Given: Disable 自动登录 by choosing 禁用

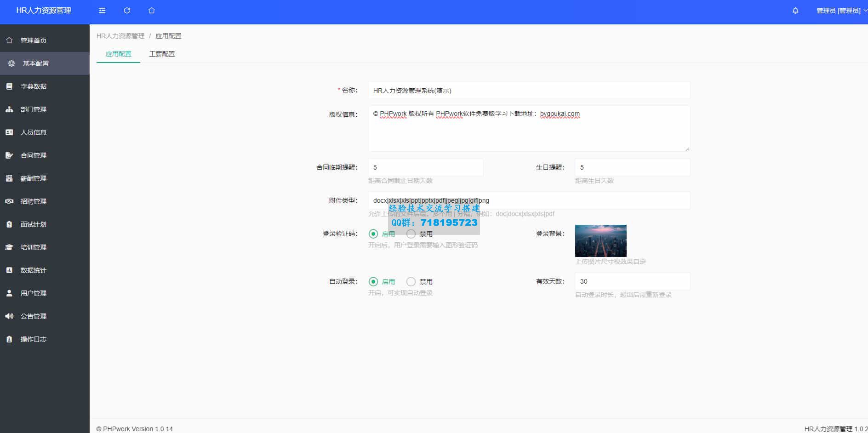Looking at the screenshot, I should tap(411, 281).
